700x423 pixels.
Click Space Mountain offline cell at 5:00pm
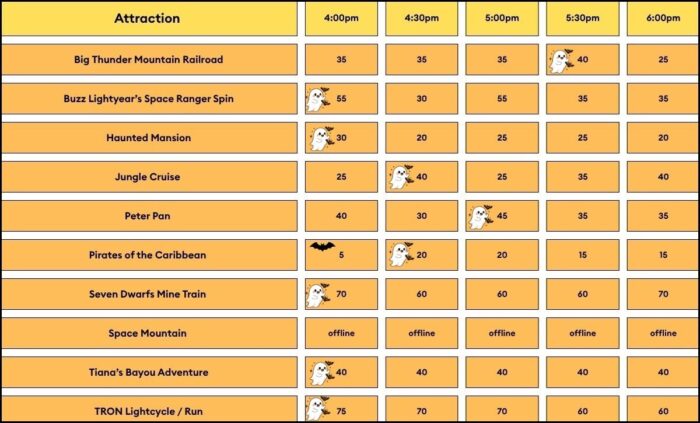point(502,333)
